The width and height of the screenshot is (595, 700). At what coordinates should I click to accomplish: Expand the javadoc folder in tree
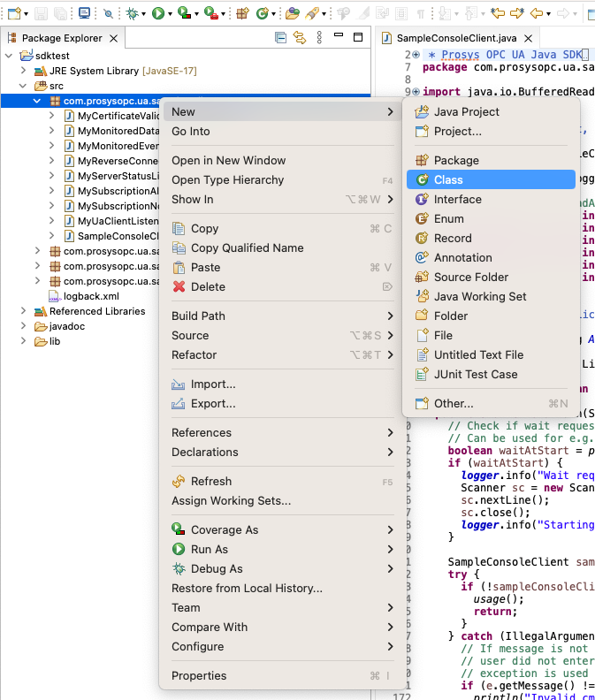click(x=24, y=326)
